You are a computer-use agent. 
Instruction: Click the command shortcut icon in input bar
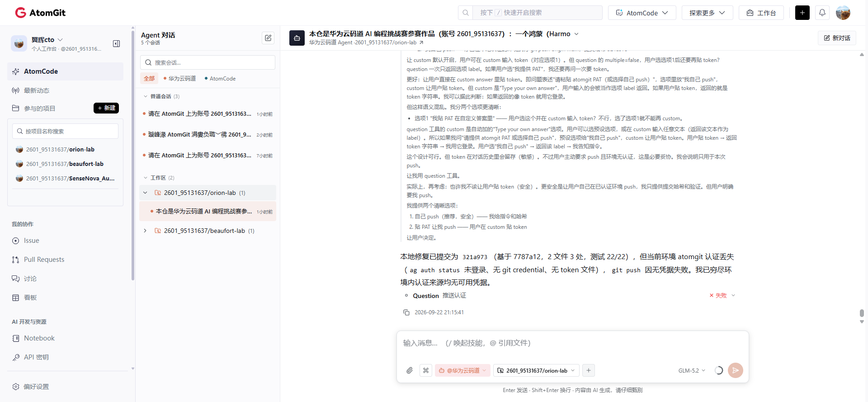point(426,370)
